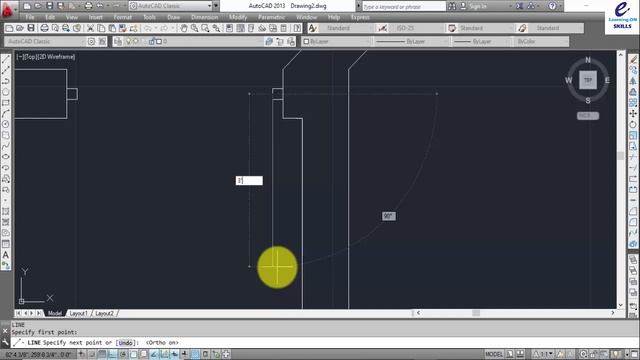Toggle Ortho Mode in status bar
This screenshot has width=640, height=360.
click(112, 354)
